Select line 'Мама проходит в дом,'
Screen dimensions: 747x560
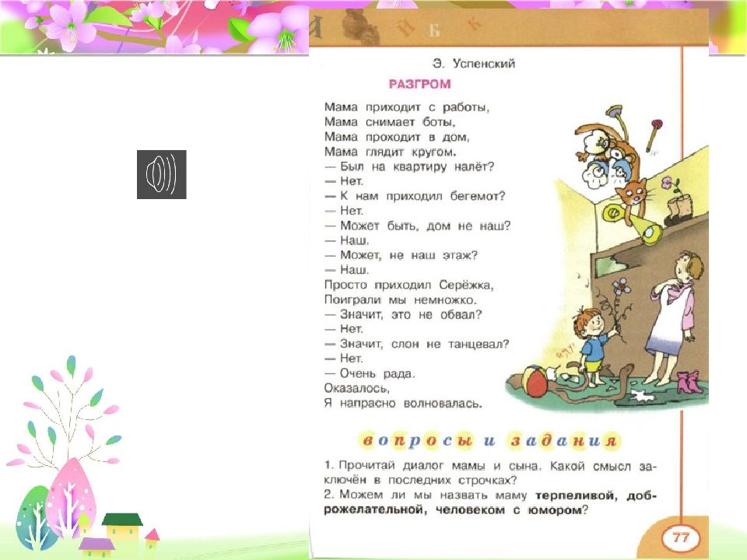[397, 137]
